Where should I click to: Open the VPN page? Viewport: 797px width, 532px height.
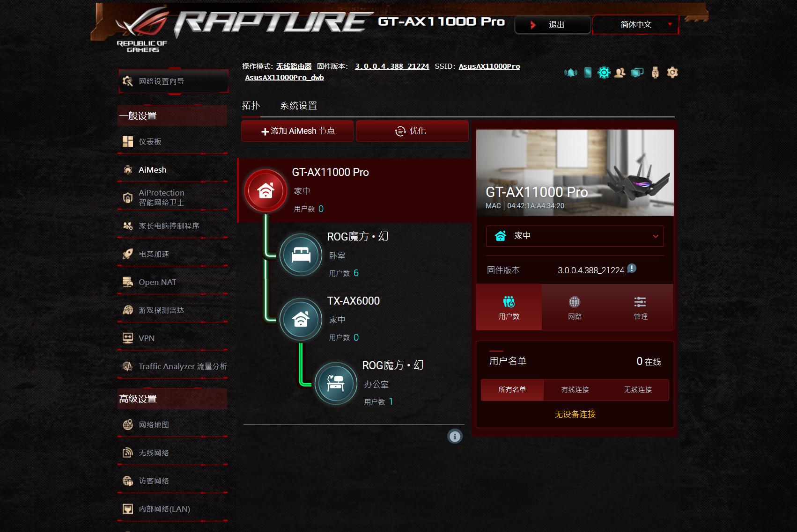point(172,338)
